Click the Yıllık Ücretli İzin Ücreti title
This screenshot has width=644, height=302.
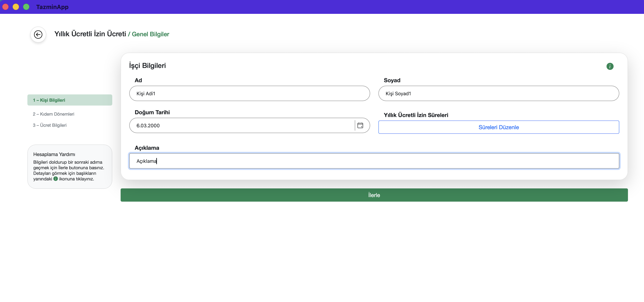click(x=90, y=34)
